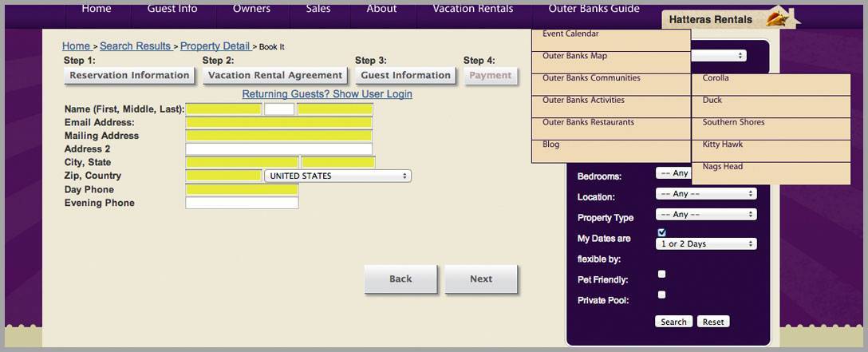
Task: Open the Vacation Rentals menu
Action: pyautogui.click(x=473, y=9)
